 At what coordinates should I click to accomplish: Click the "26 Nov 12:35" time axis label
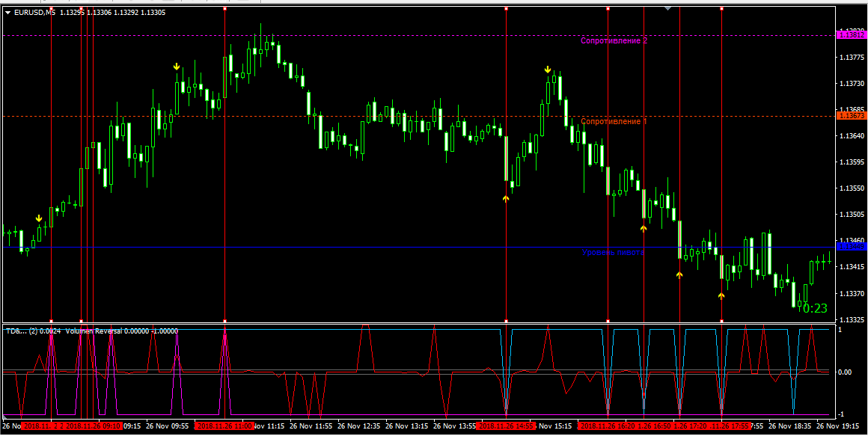point(357,426)
